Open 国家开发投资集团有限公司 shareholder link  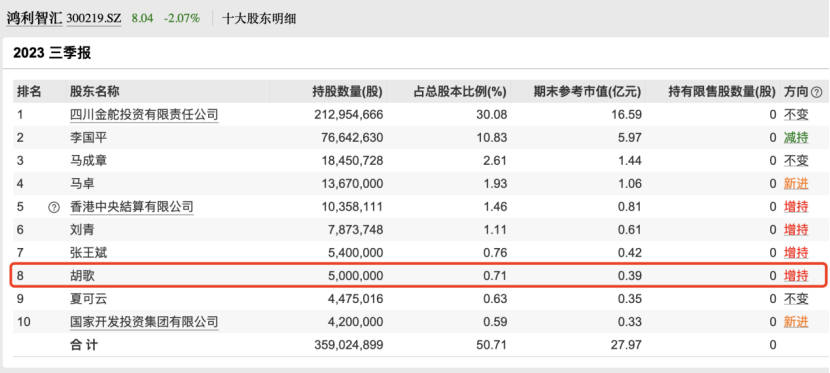click(x=144, y=322)
